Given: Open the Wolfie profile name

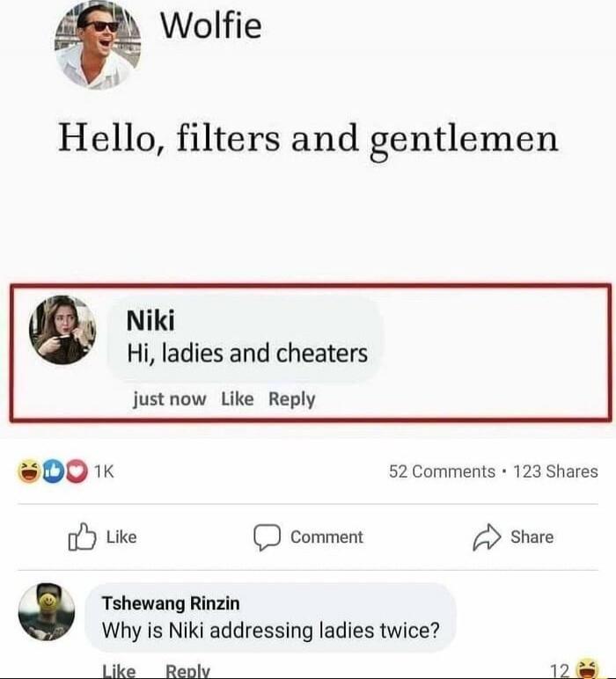Looking at the screenshot, I should click(x=211, y=26).
